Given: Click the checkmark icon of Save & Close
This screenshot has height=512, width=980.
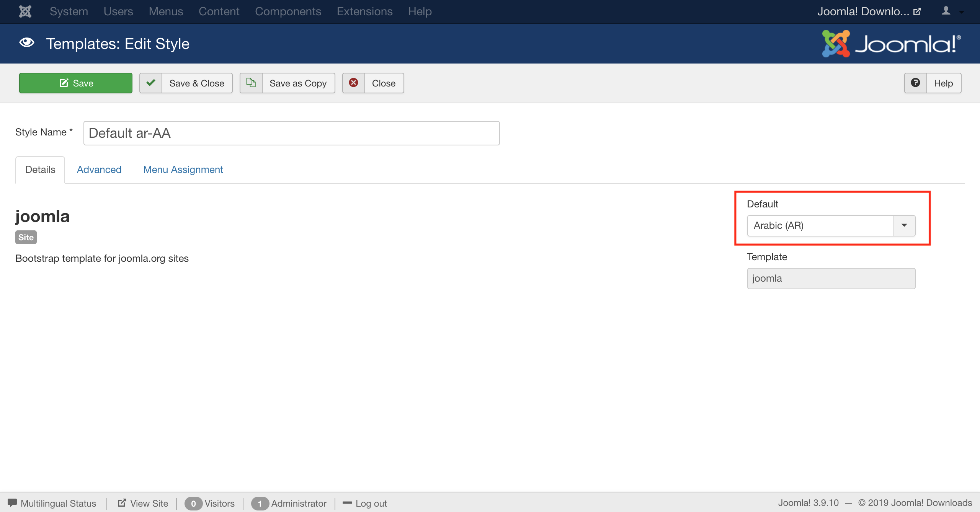Looking at the screenshot, I should [151, 83].
